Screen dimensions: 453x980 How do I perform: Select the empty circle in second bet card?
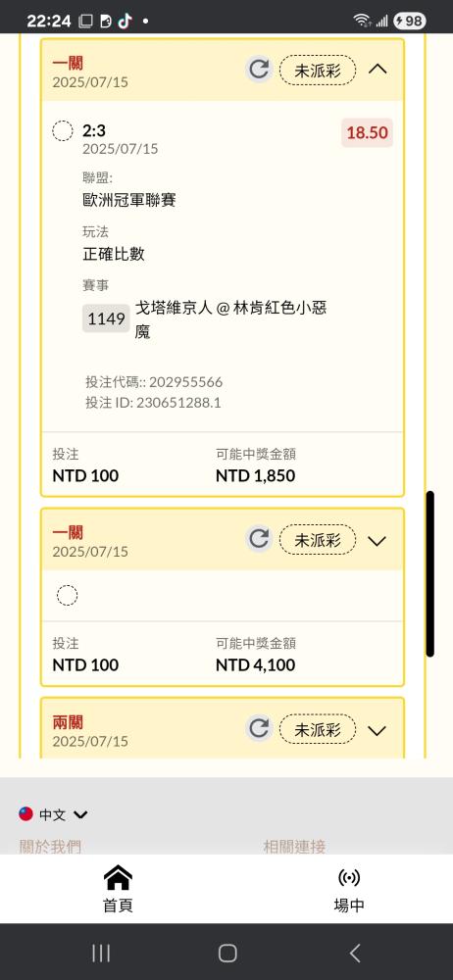(68, 596)
